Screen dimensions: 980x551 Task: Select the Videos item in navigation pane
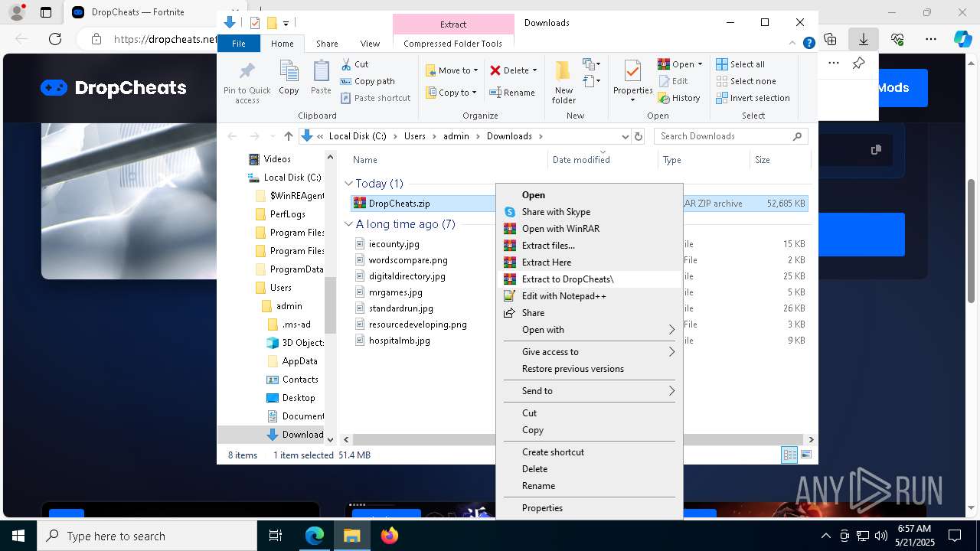pyautogui.click(x=277, y=159)
